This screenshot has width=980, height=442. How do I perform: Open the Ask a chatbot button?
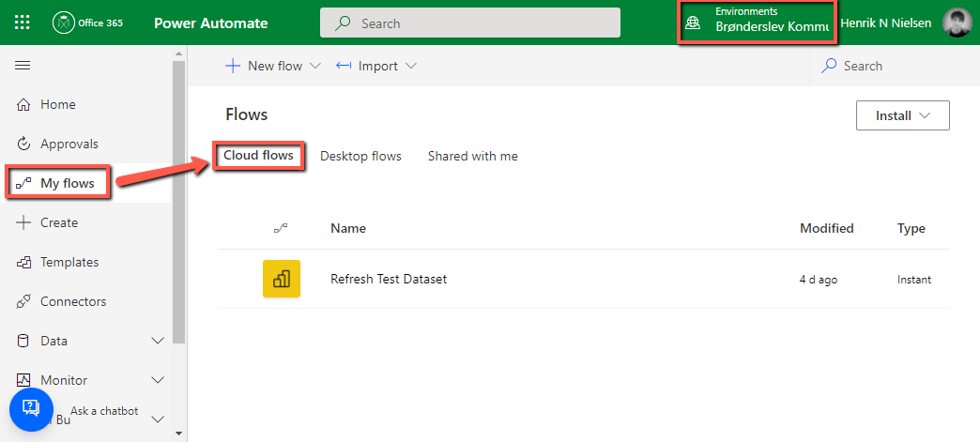pos(31,408)
